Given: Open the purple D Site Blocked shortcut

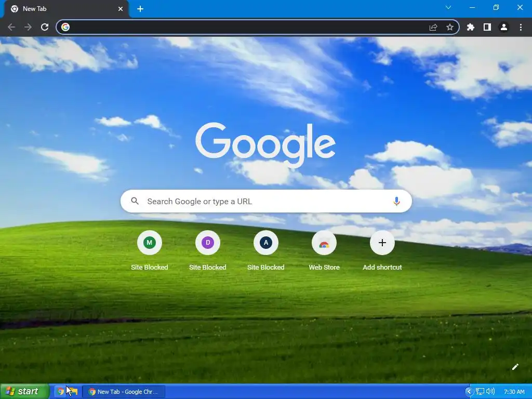Looking at the screenshot, I should (208, 250).
